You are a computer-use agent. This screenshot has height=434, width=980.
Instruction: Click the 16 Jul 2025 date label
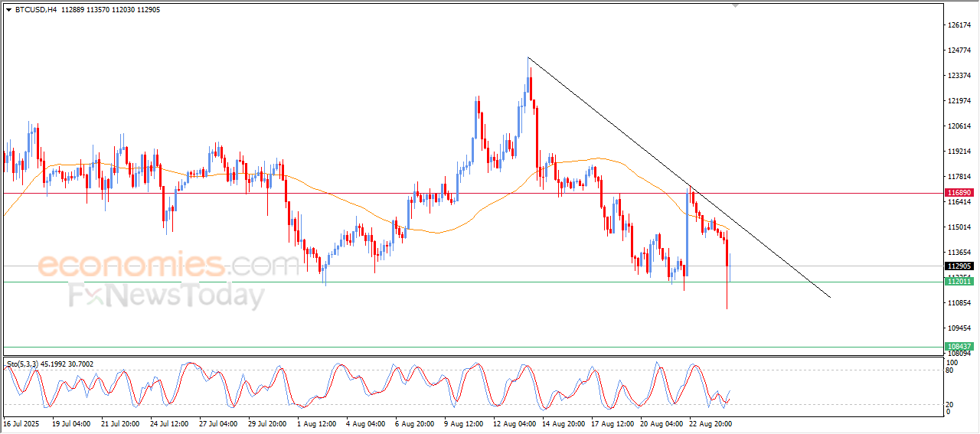21,423
